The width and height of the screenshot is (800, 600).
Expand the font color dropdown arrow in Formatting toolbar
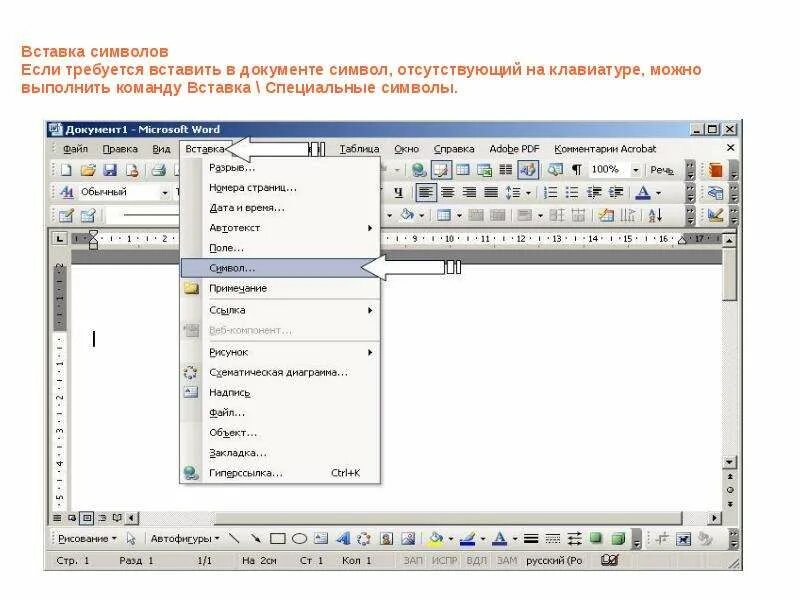coord(659,193)
